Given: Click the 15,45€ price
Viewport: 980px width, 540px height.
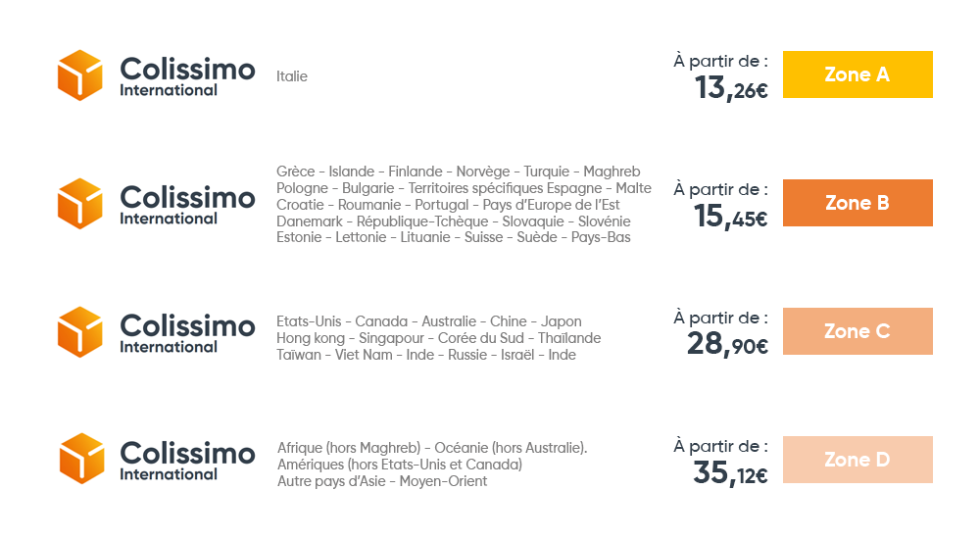Looking at the screenshot, I should tap(731, 217).
